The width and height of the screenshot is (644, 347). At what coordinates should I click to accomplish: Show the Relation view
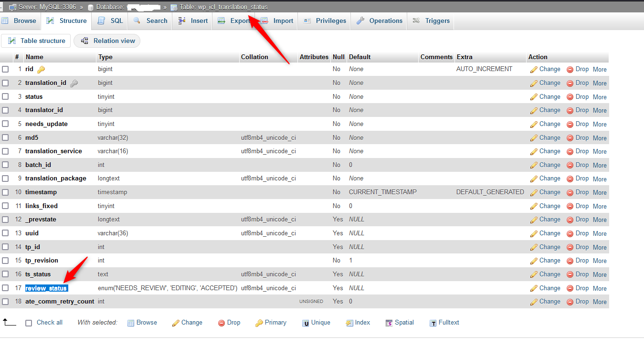point(107,41)
